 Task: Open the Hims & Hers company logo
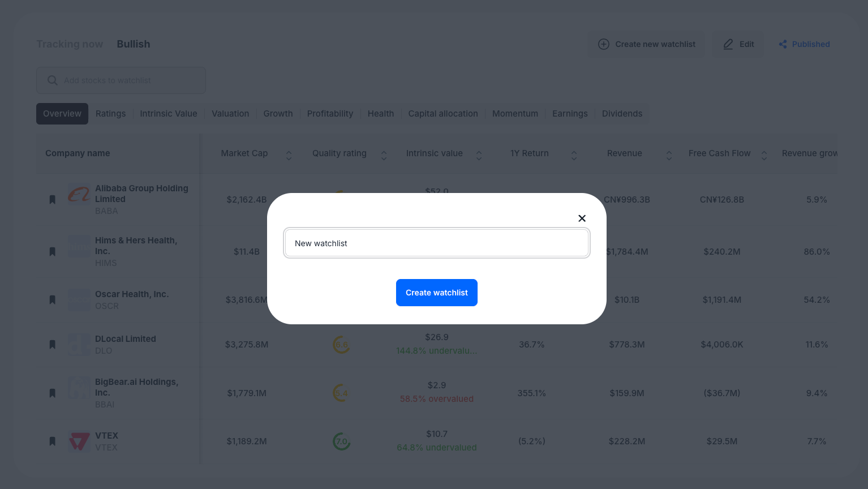[x=79, y=247]
